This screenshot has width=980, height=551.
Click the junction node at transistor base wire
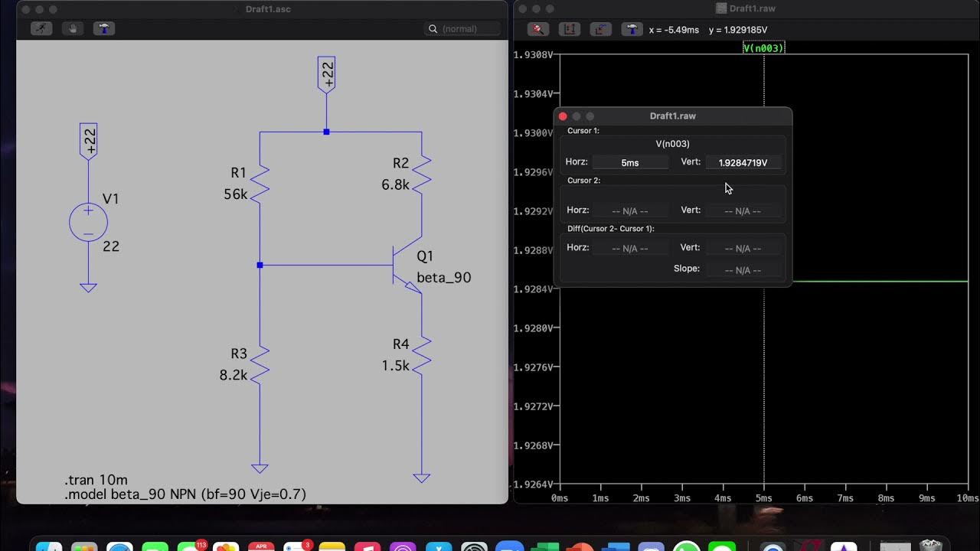[x=260, y=265]
